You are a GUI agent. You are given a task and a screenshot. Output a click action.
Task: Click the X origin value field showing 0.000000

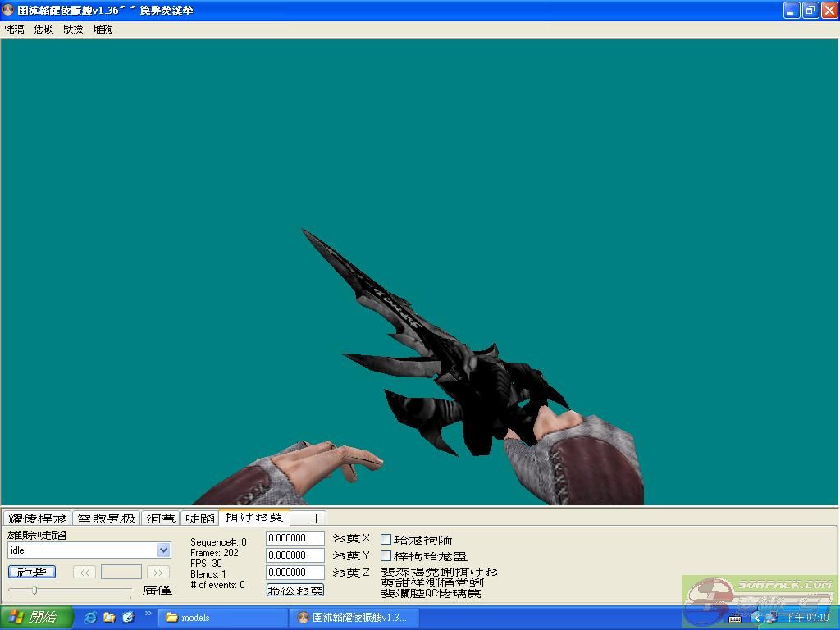click(x=294, y=538)
